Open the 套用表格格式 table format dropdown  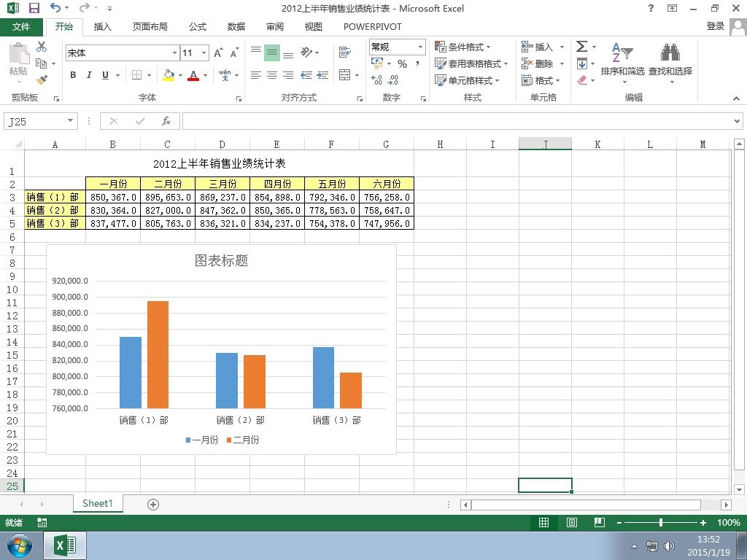[x=471, y=63]
